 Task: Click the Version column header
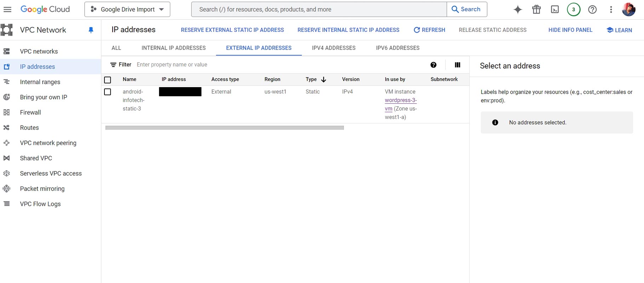point(351,79)
